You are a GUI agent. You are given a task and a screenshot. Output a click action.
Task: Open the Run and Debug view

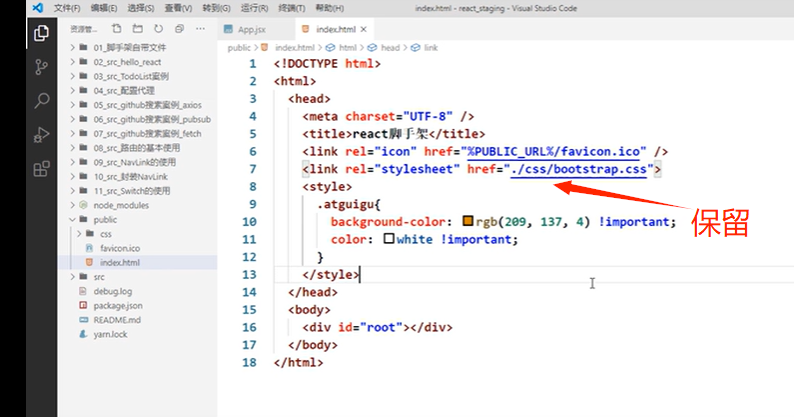(42, 135)
